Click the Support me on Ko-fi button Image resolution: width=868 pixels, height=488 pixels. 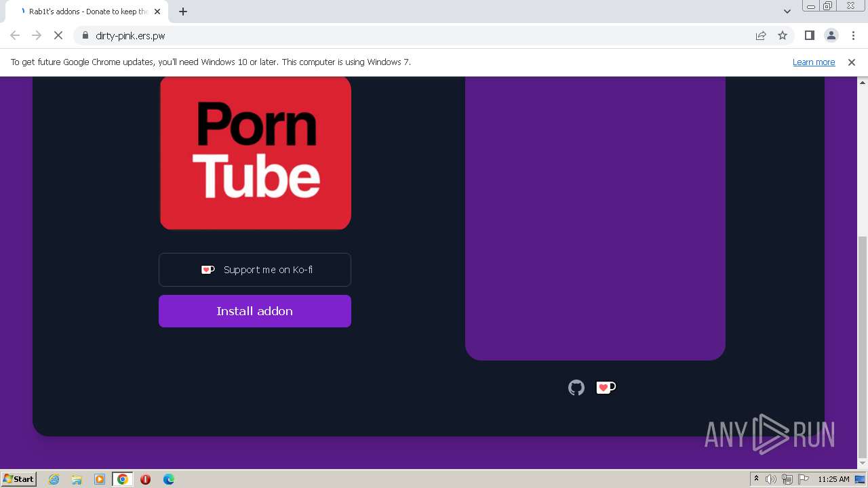[x=255, y=270]
